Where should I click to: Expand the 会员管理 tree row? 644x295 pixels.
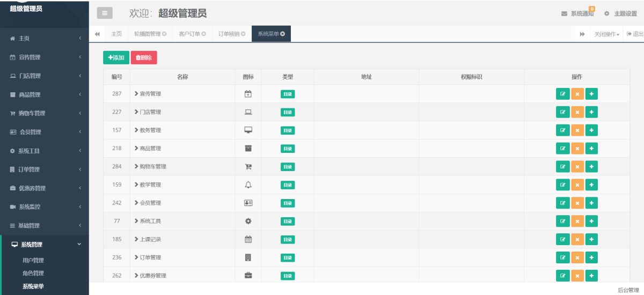pos(136,203)
